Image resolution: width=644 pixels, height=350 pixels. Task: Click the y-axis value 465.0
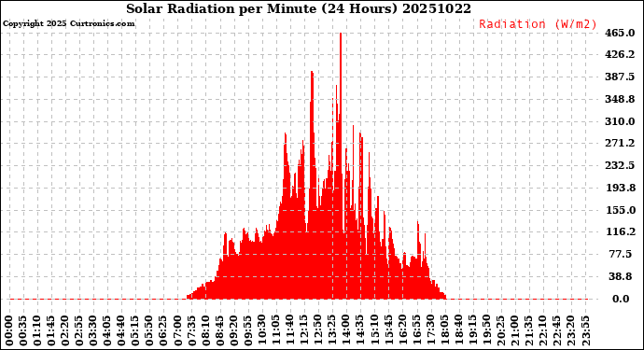[620, 33]
